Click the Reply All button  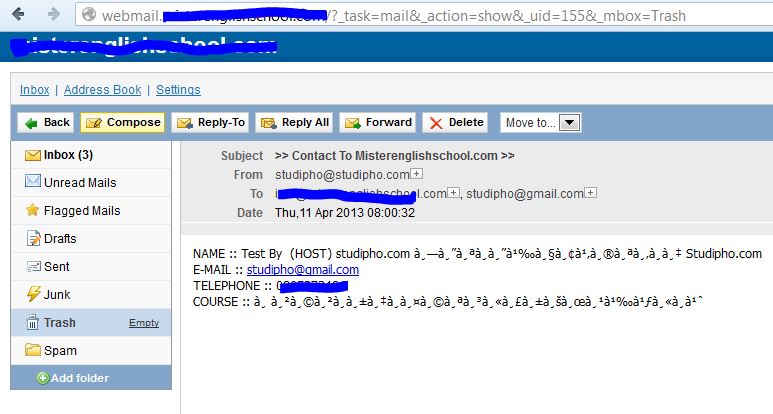294,123
